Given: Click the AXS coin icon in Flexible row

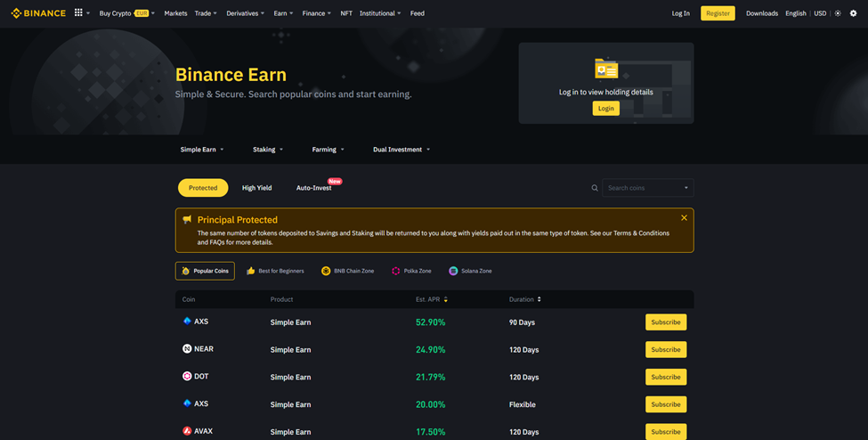Looking at the screenshot, I should point(187,403).
